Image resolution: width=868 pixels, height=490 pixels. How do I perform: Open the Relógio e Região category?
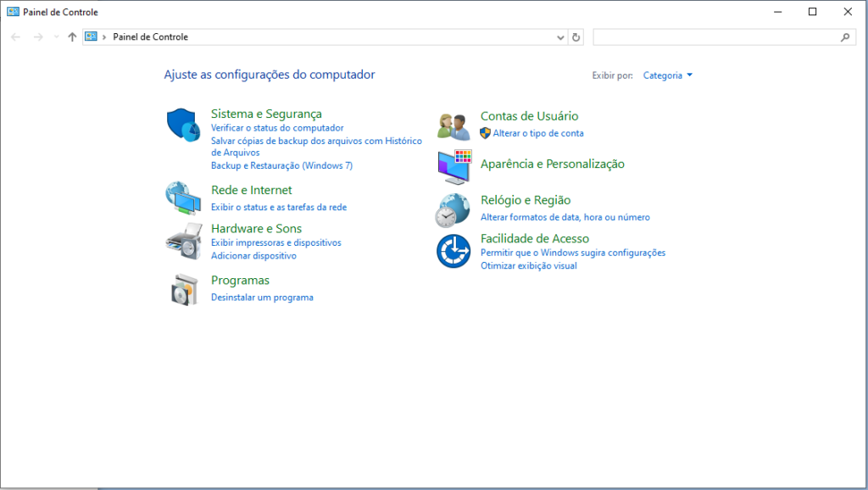pos(526,200)
